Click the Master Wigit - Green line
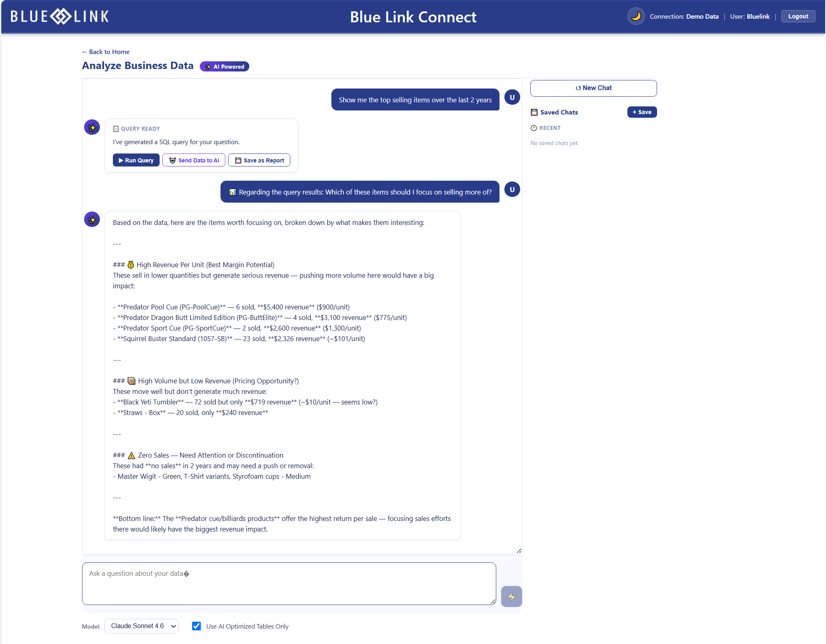This screenshot has height=644, width=826. tap(212, 476)
